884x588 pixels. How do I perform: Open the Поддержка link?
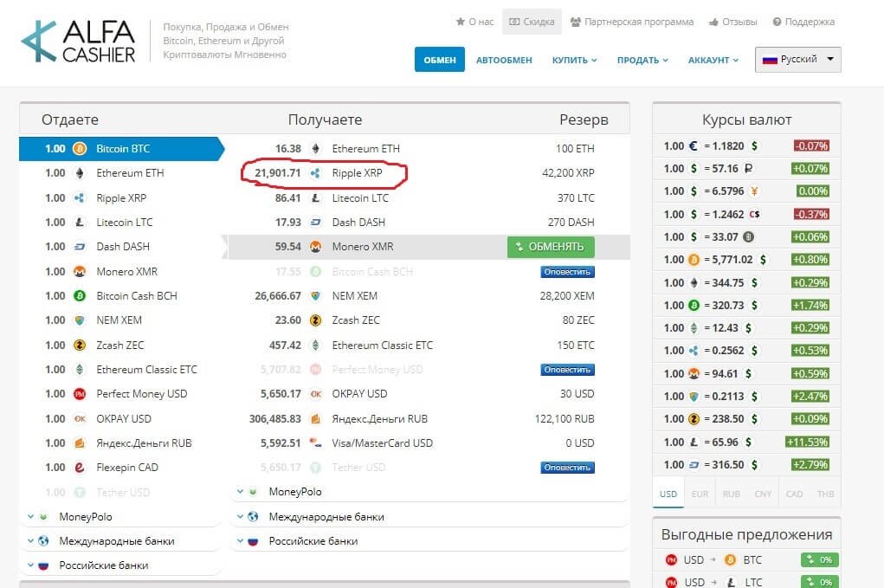(x=803, y=22)
